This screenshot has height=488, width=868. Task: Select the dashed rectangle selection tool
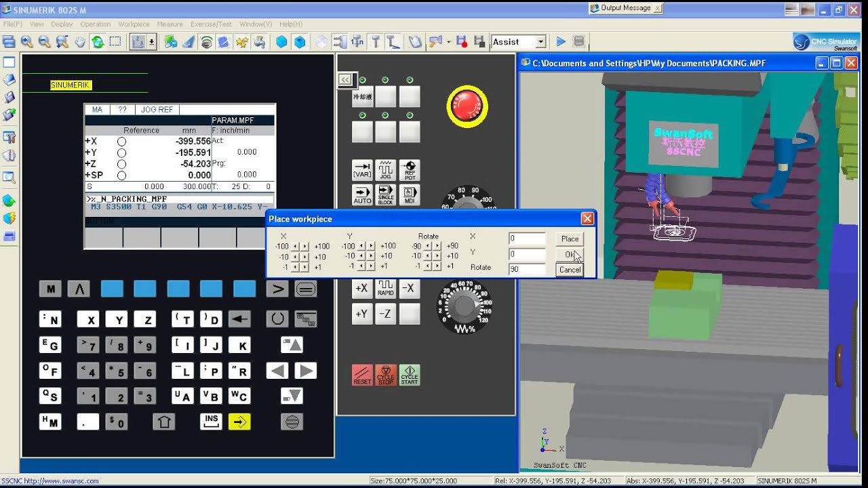[115, 42]
